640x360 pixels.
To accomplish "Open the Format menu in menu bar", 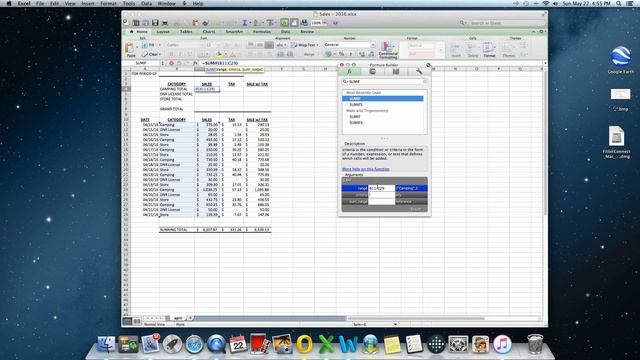I will point(108,3).
